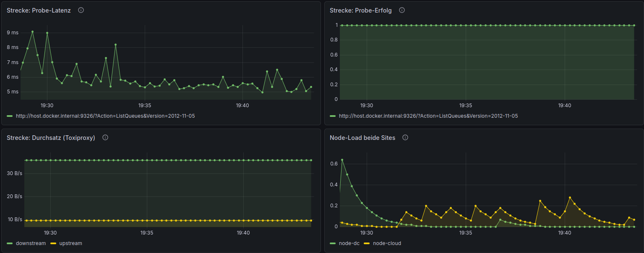Viewport: 644px width, 253px height.
Task: Click 0.8 y-axis label in Probe-Erfolg chart
Action: (x=334, y=40)
